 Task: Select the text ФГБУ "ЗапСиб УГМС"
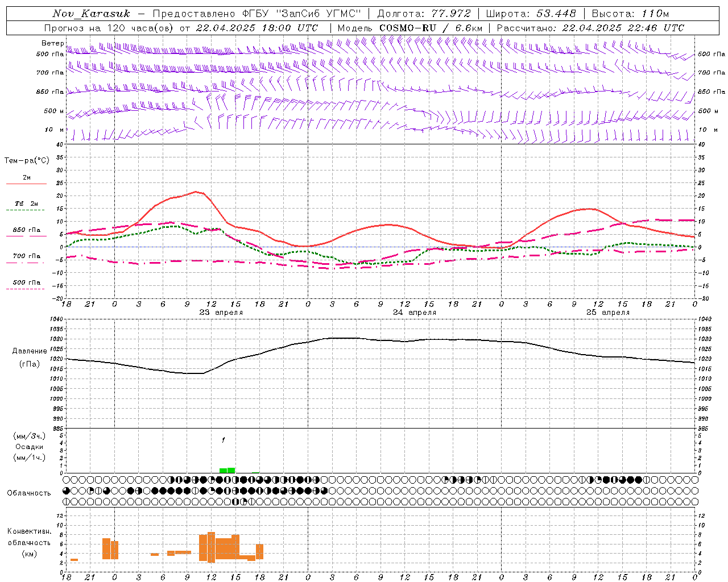pyautogui.click(x=301, y=14)
